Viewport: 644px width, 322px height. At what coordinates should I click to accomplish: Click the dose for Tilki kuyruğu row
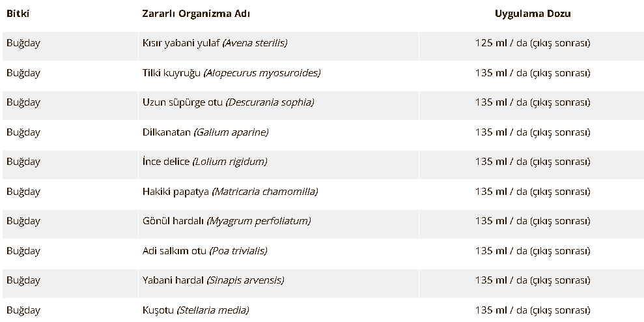[x=532, y=73]
